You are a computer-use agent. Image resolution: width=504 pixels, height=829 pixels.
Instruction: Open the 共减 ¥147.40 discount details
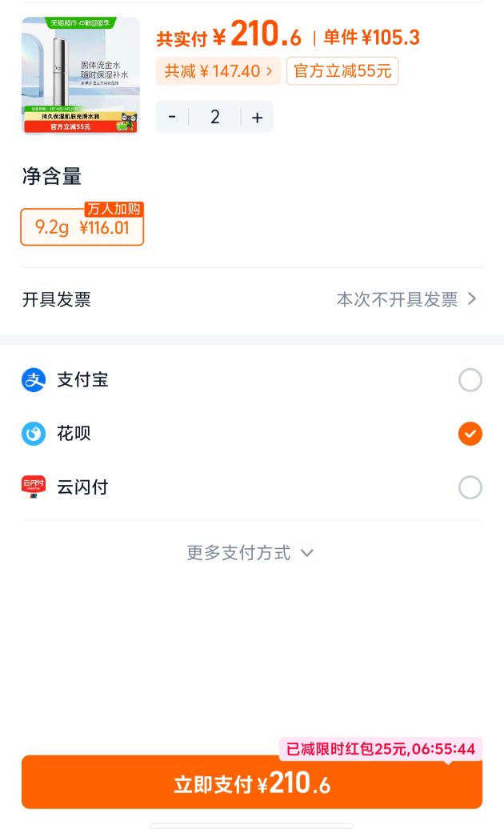(218, 71)
